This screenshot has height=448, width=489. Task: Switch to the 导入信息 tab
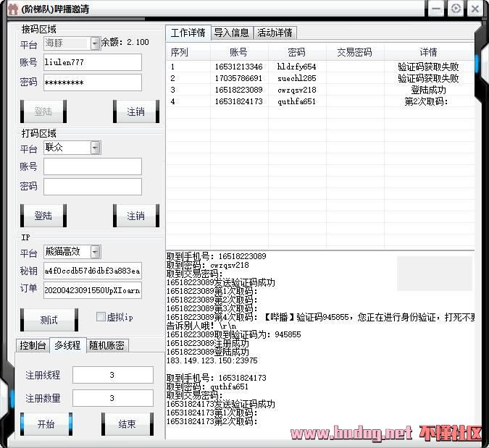pos(232,33)
